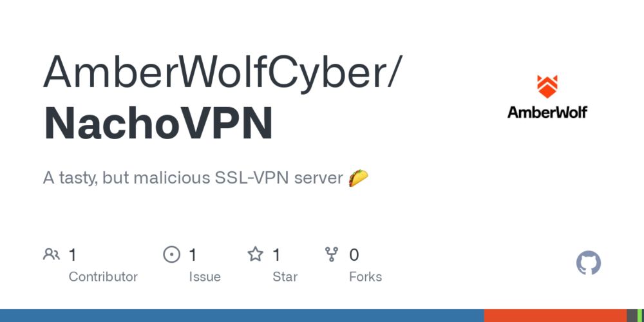Viewport: 644px width, 322px height.
Task: Select the dark gray segment of the language bar
Action: pos(632,316)
